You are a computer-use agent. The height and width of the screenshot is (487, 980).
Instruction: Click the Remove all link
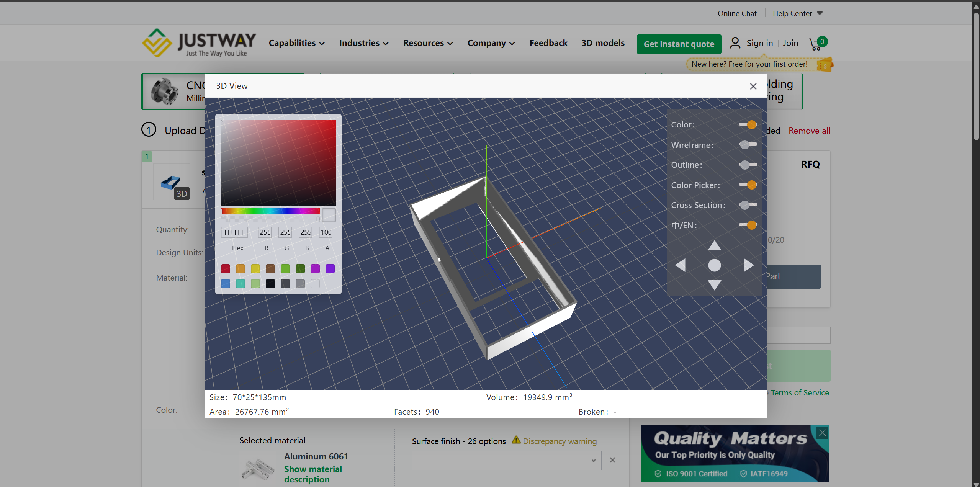coord(809,131)
